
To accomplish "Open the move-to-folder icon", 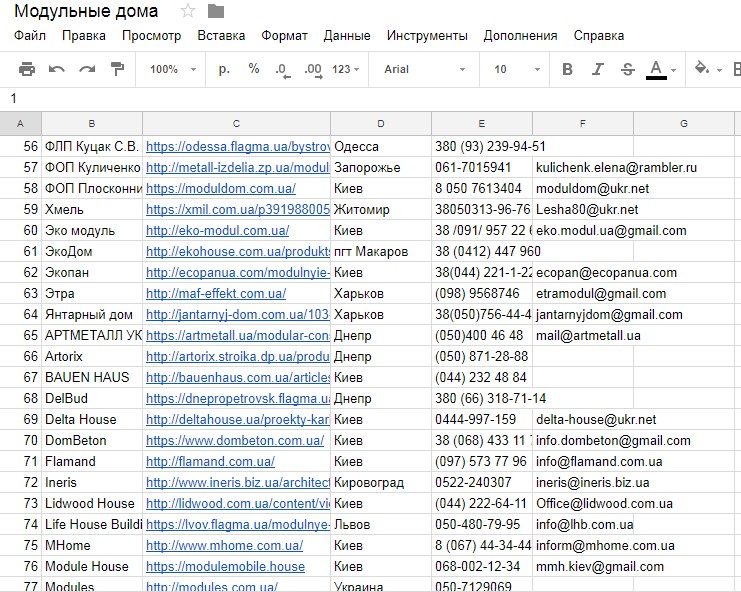I will point(216,11).
